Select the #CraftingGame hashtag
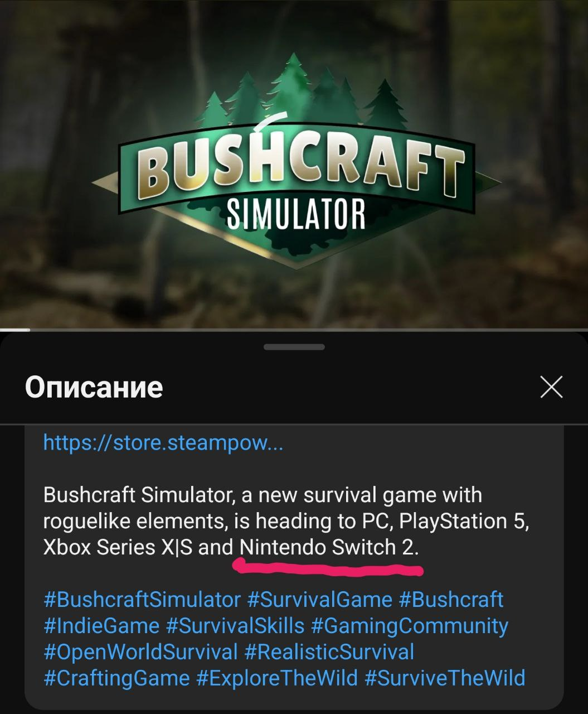 tap(116, 678)
